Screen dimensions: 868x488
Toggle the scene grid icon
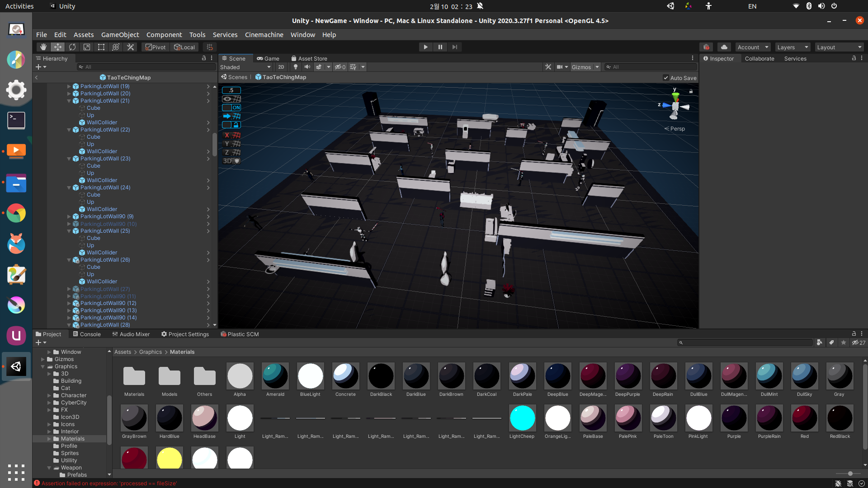tap(353, 67)
